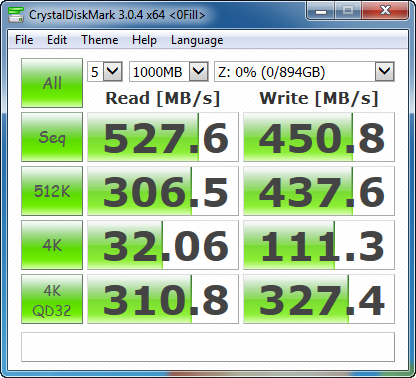
Task: Open the Edit menu
Action: pos(57,40)
